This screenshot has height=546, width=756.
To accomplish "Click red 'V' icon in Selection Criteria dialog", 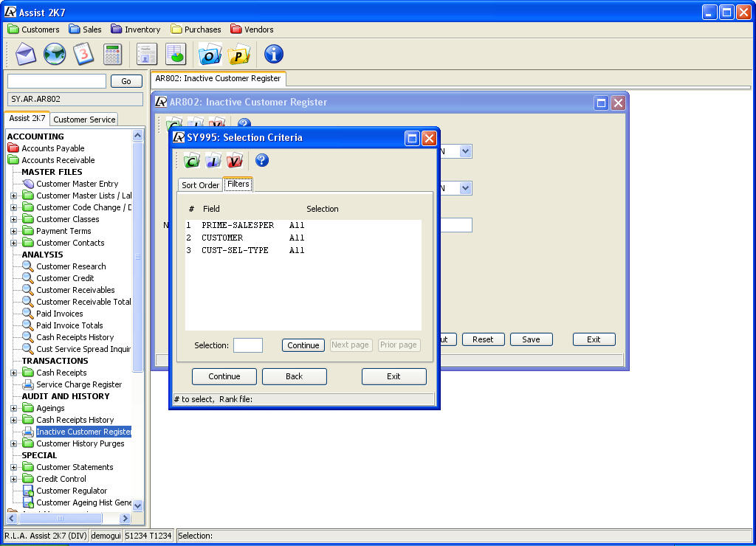I will click(234, 161).
